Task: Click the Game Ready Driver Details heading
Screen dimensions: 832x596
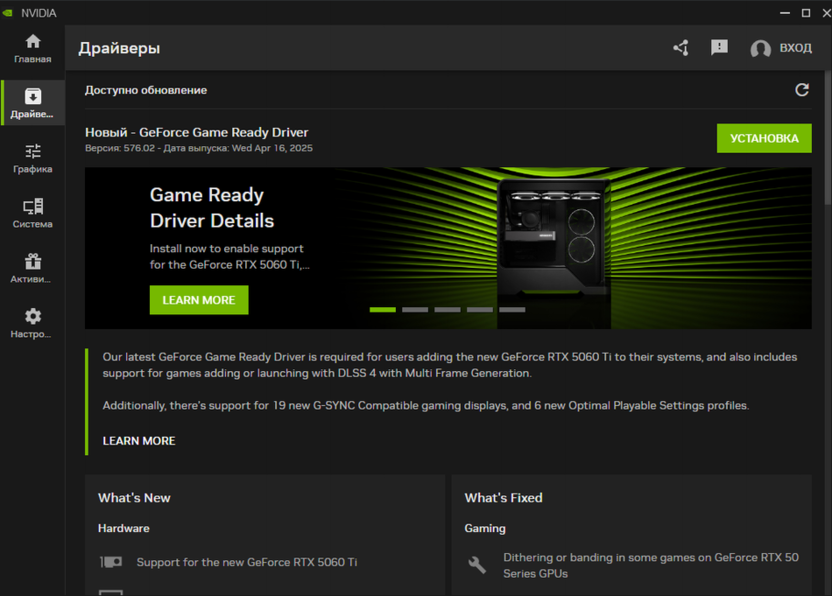Action: coord(212,208)
